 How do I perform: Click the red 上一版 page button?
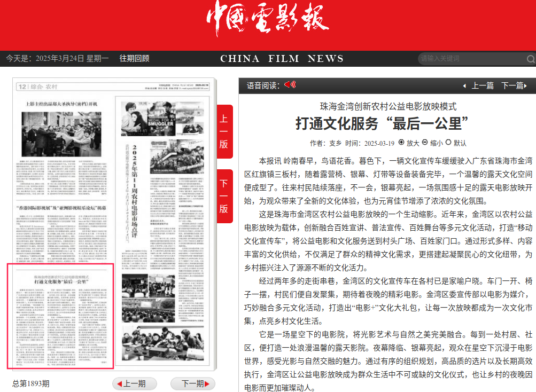224,131
